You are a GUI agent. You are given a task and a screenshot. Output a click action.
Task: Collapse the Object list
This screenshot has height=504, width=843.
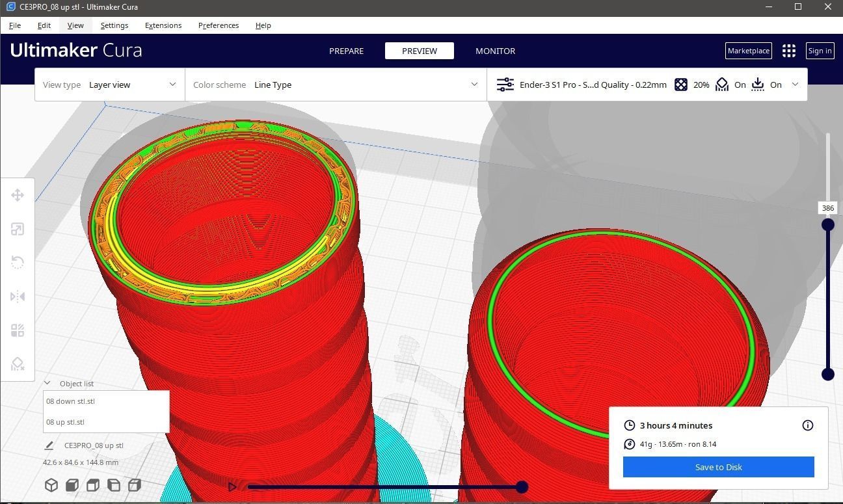click(x=47, y=384)
